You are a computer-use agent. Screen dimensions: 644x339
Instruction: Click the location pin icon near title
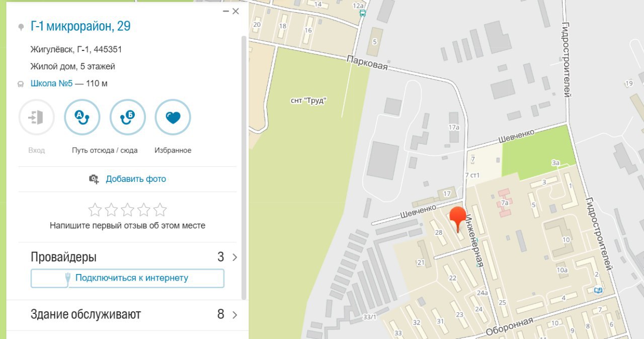21,27
